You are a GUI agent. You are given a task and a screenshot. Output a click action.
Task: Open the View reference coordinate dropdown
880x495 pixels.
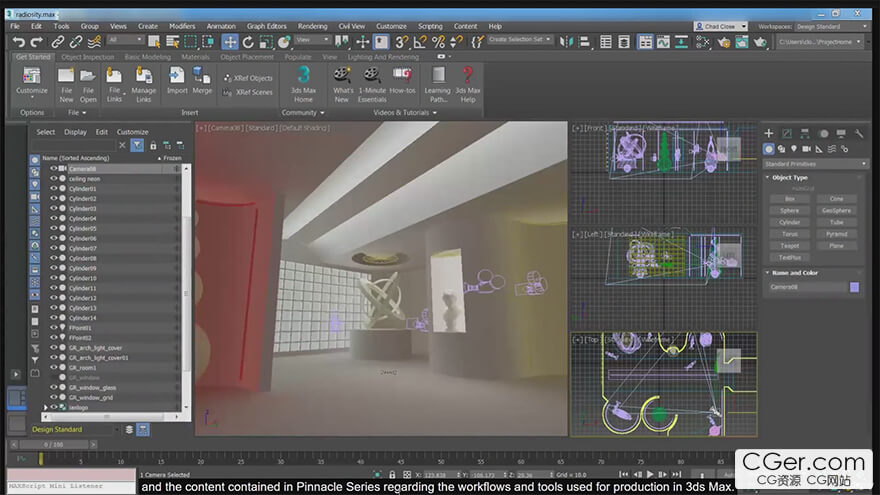[x=313, y=39]
